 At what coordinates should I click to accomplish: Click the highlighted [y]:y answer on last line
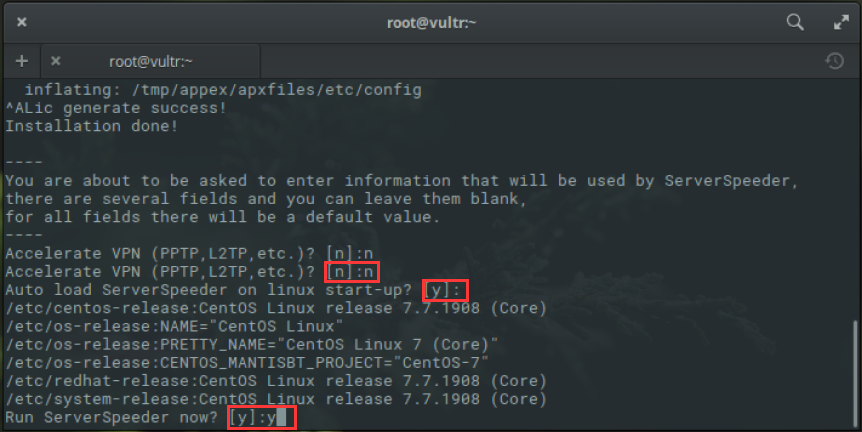[262, 418]
